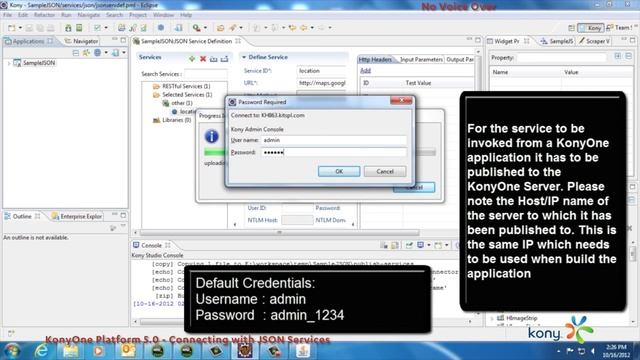Open the Search menu

pos(114,15)
